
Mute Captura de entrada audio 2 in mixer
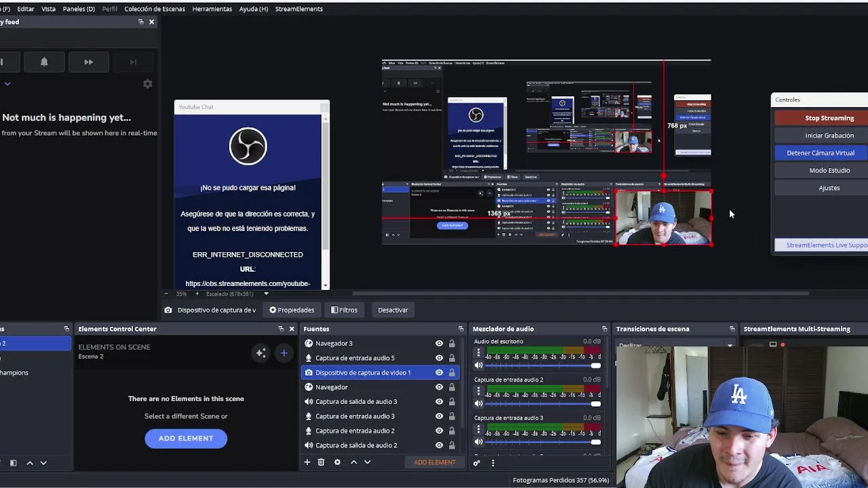click(478, 403)
